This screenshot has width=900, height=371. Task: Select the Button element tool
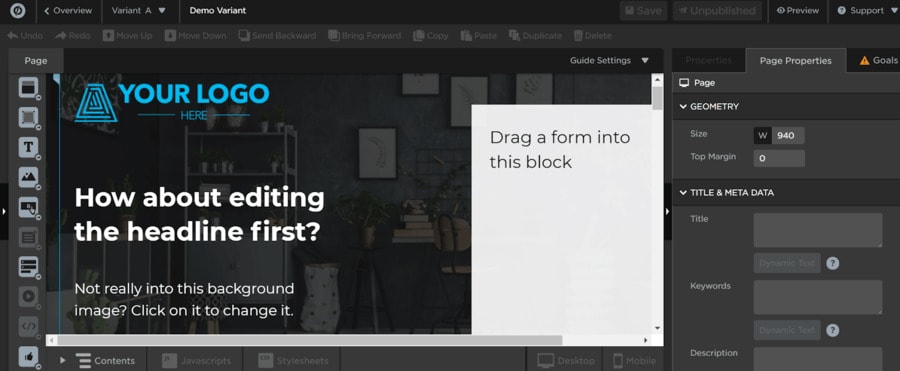28,207
